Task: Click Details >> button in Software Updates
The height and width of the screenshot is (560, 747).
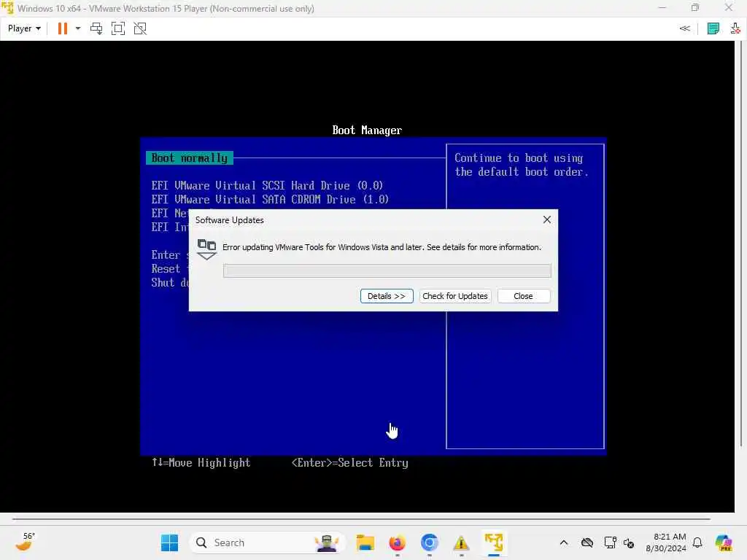Action: click(387, 296)
